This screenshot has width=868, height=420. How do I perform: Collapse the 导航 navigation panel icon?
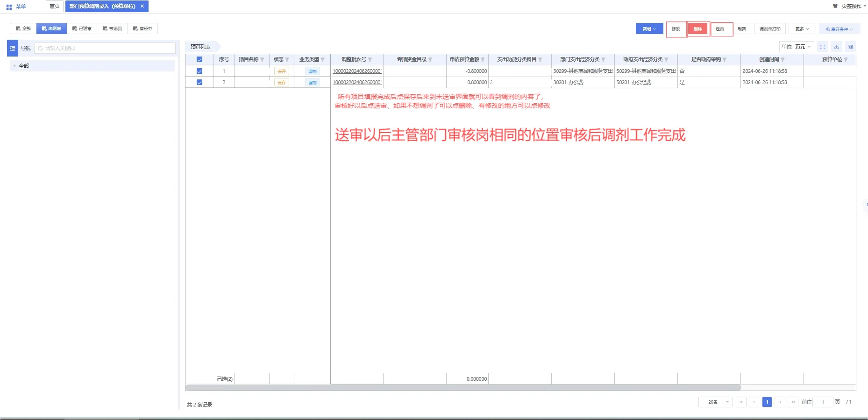[x=13, y=48]
